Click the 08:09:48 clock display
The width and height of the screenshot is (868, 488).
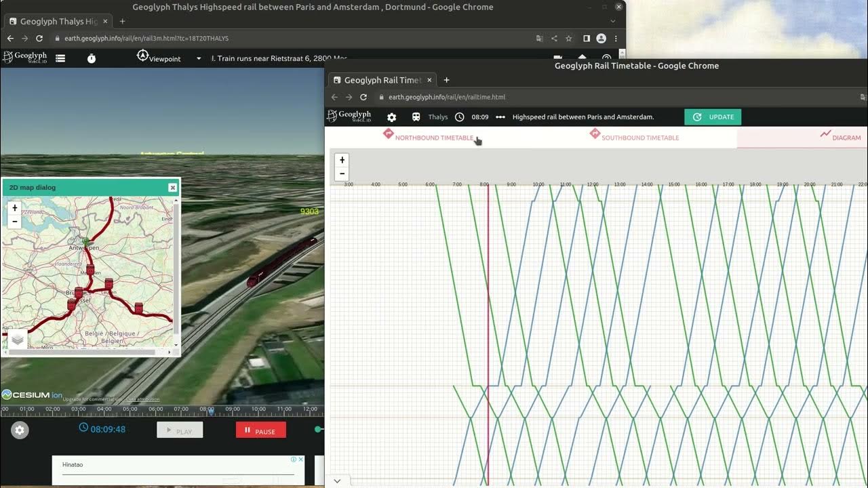(x=102, y=429)
